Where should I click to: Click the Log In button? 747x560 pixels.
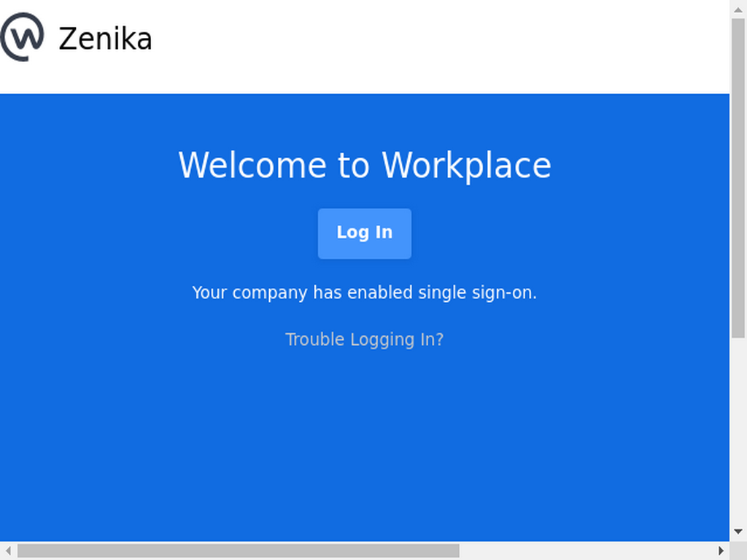click(365, 233)
